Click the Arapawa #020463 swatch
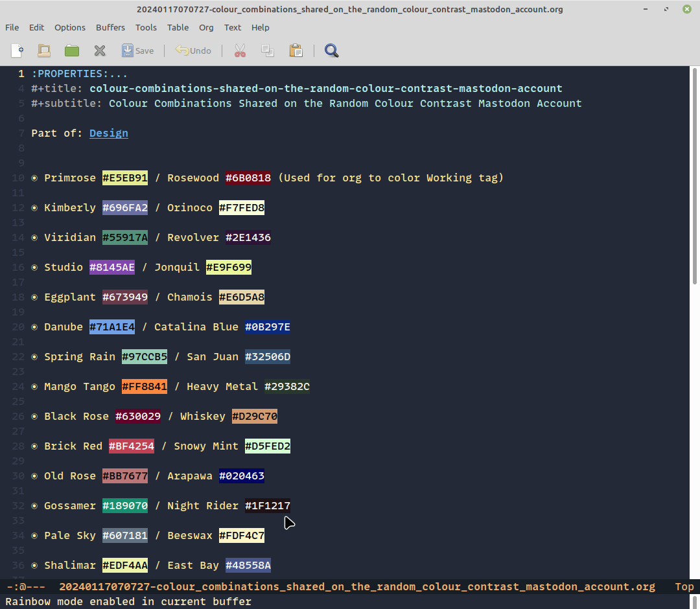Image resolution: width=700 pixels, height=609 pixels. point(242,476)
